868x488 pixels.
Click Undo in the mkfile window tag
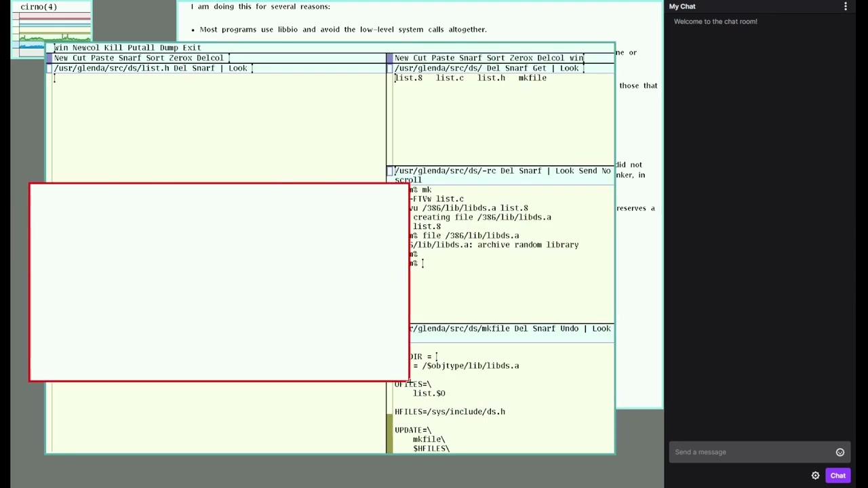click(x=570, y=329)
